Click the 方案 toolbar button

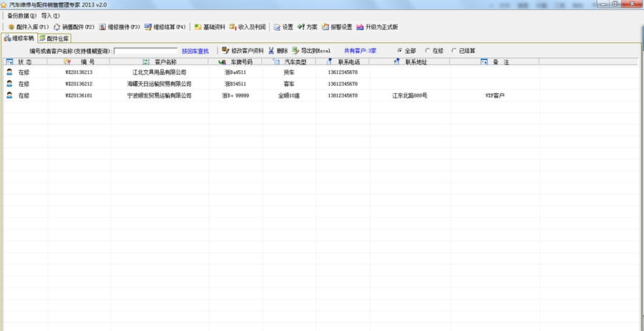(x=307, y=27)
